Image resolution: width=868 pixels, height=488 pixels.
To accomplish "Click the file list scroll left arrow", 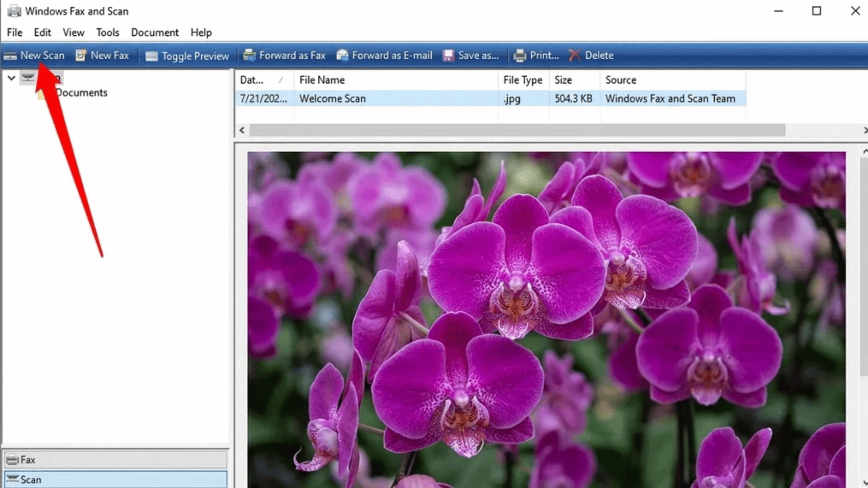I will pyautogui.click(x=242, y=130).
